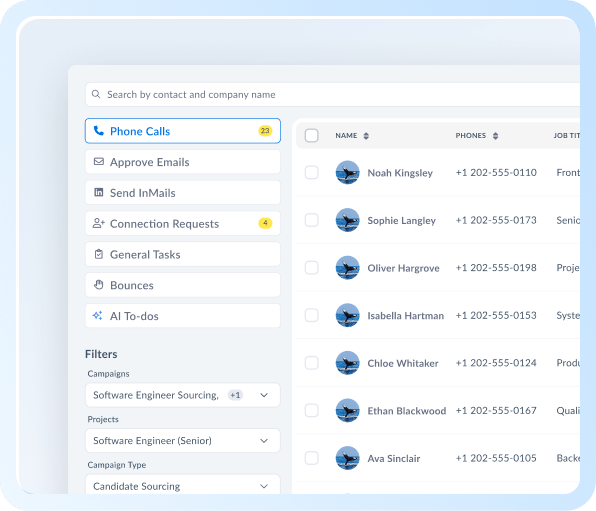The height and width of the screenshot is (511, 596).
Task: Click the hand icon beside Bounces
Action: (99, 285)
